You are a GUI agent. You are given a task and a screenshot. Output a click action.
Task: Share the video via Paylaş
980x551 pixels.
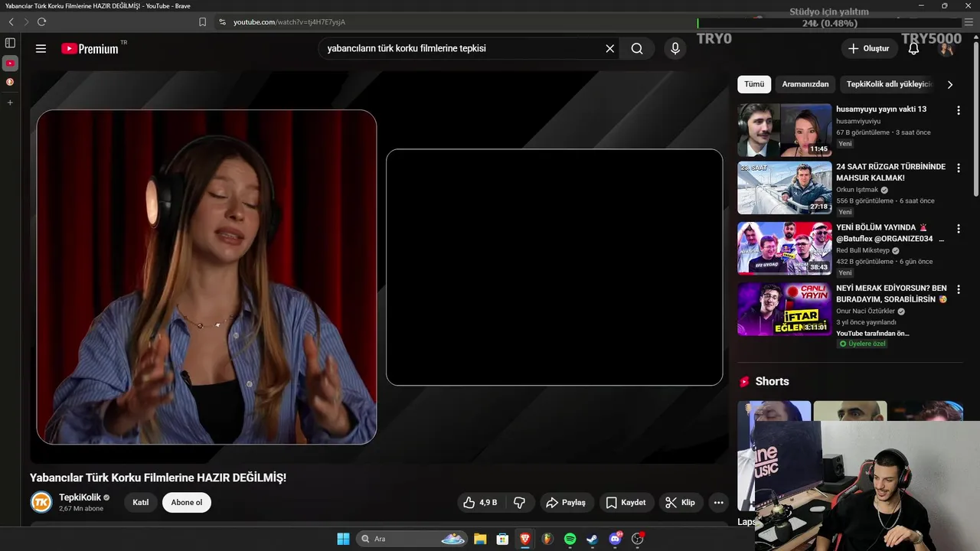(566, 503)
